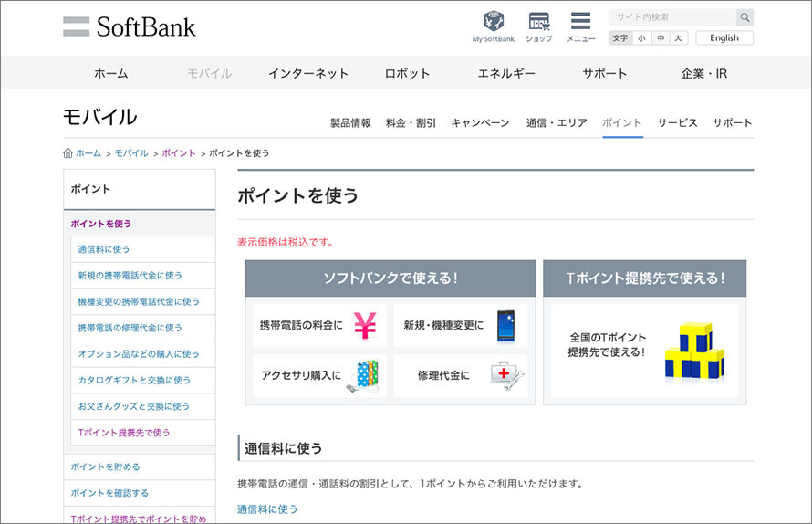Set text size to 大
Image resolution: width=812 pixels, height=524 pixels.
[678, 37]
